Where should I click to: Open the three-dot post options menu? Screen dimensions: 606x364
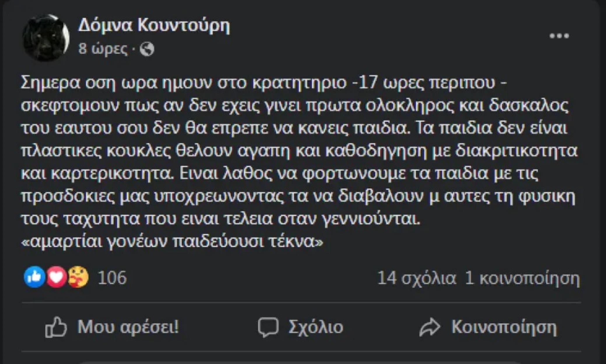pos(559,36)
